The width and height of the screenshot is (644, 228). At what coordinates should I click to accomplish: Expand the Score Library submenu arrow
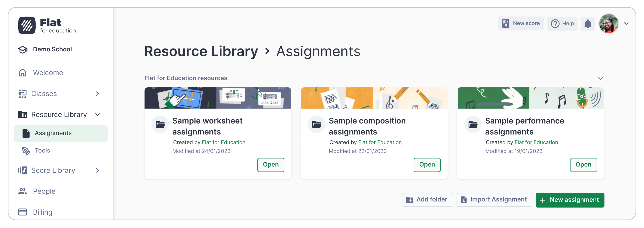tap(97, 170)
